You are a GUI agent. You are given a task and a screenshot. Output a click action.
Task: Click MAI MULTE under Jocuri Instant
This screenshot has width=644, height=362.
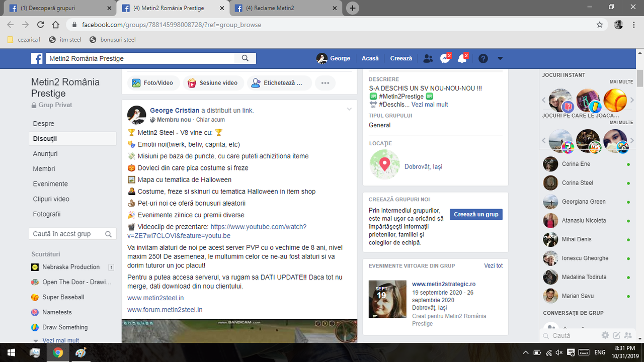click(621, 82)
